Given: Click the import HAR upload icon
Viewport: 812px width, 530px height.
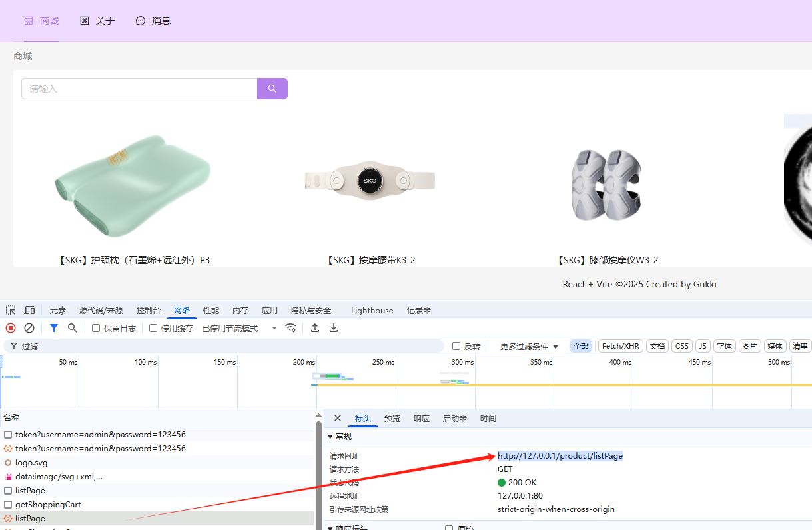Looking at the screenshot, I should (x=315, y=328).
